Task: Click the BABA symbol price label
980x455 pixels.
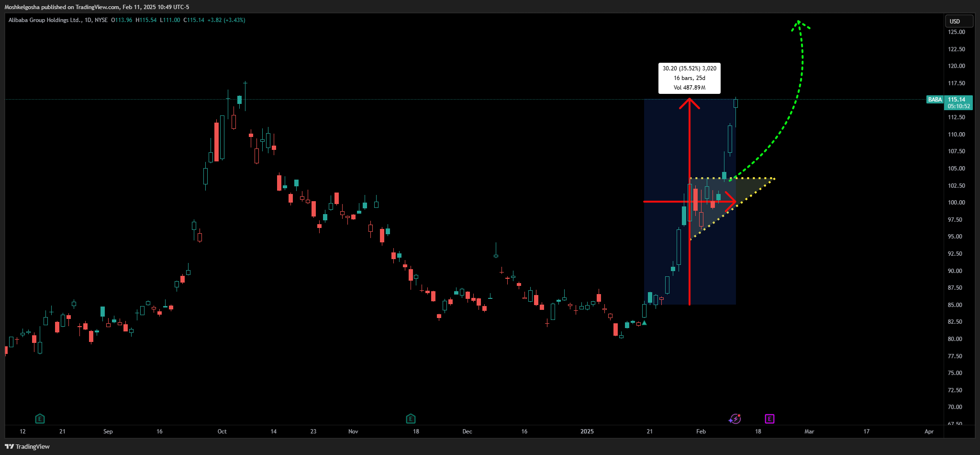Action: [x=935, y=100]
